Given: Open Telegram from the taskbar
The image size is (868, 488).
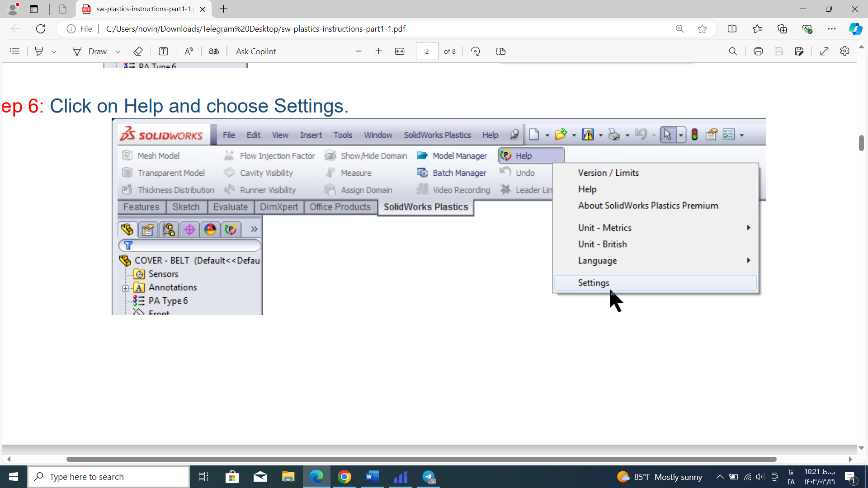Looking at the screenshot, I should 429,477.
